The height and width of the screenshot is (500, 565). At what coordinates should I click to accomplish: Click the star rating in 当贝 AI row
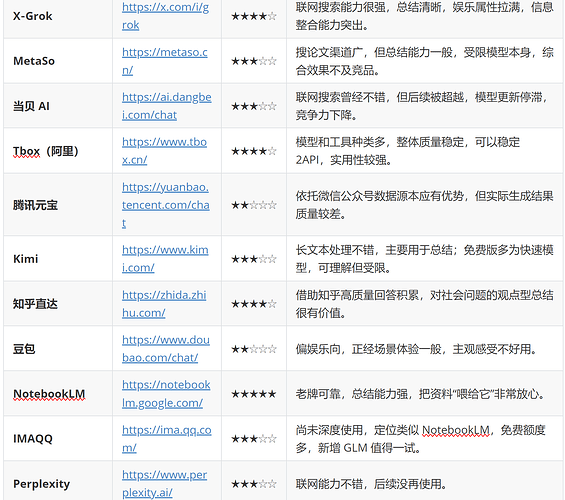(254, 106)
